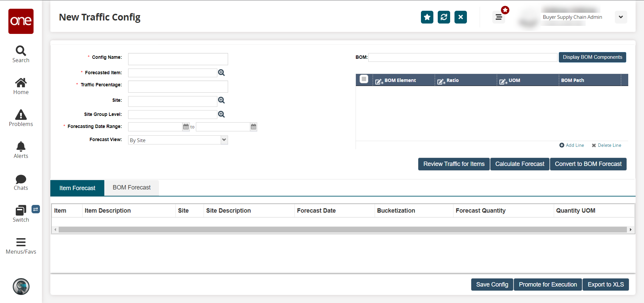The width and height of the screenshot is (644, 303).
Task: Toggle select-all checkbox in BOM grid
Action: coord(364,79)
